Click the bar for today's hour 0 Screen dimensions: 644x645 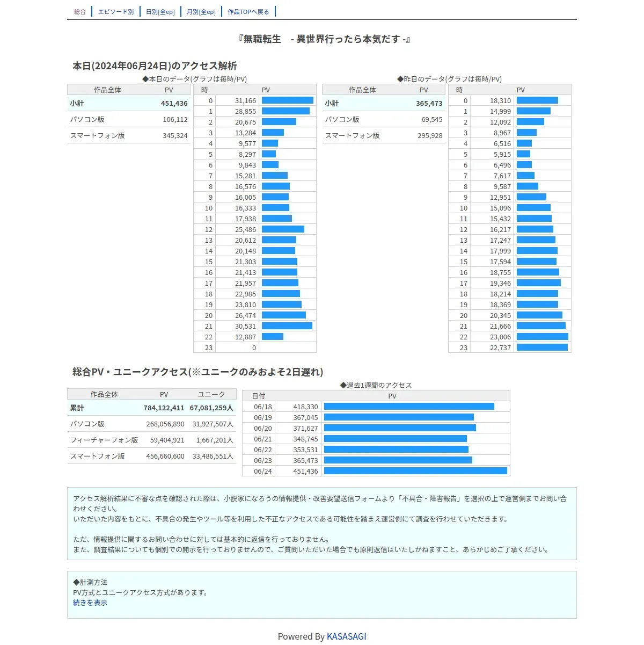pyautogui.click(x=288, y=100)
